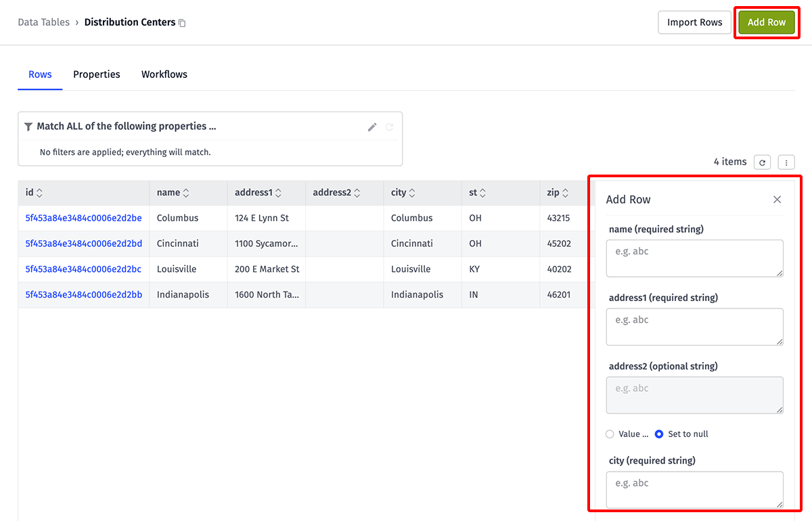Open the Workflows tab

point(164,74)
